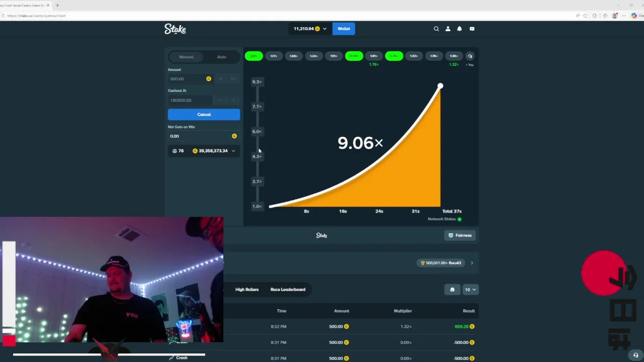Click the blue Cancel button
Image resolution: width=644 pixels, height=362 pixels.
(204, 115)
